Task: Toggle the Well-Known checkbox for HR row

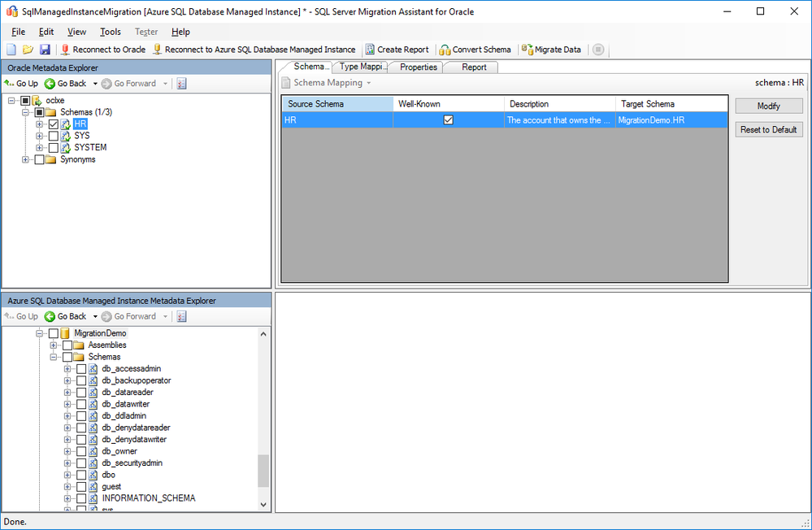Action: click(449, 120)
